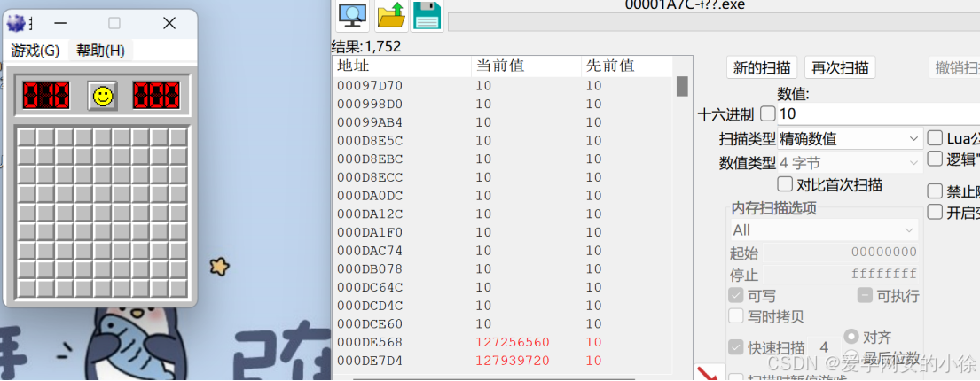This screenshot has height=381, width=980.
Task: Sort by the 先前值 column header
Action: (x=626, y=66)
